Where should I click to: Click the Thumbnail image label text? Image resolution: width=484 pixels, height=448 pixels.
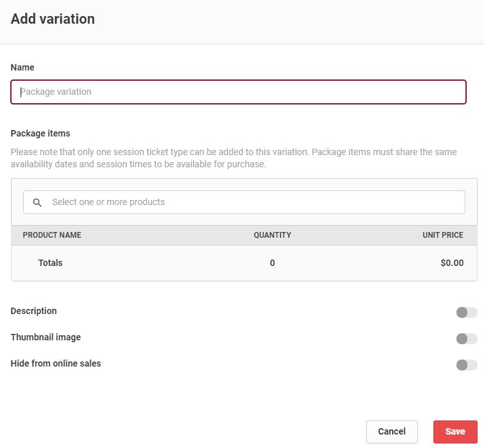[46, 337]
